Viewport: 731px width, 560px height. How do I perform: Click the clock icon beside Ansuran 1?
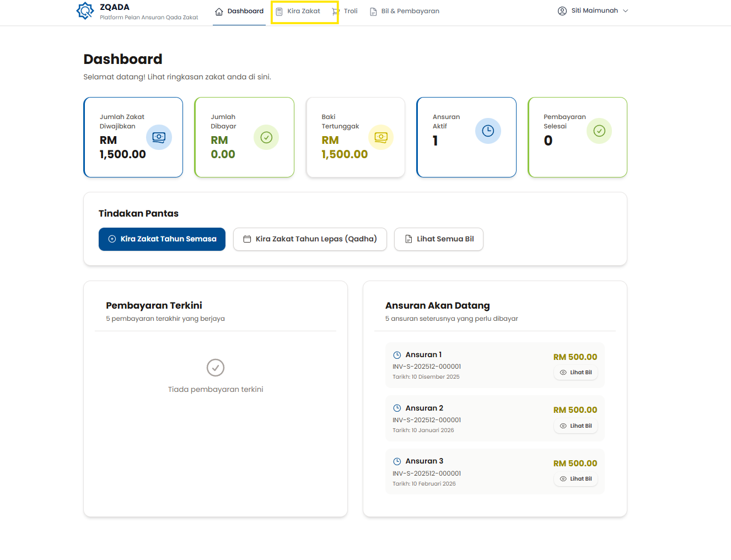[x=397, y=355]
